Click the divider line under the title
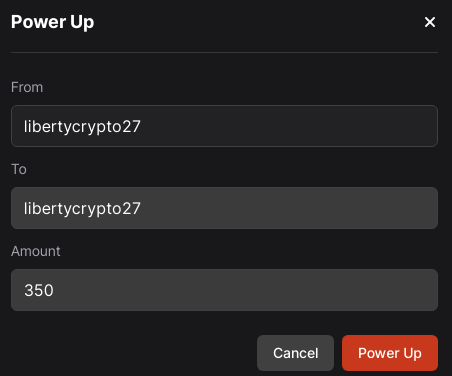The width and height of the screenshot is (452, 376). pyautogui.click(x=224, y=52)
